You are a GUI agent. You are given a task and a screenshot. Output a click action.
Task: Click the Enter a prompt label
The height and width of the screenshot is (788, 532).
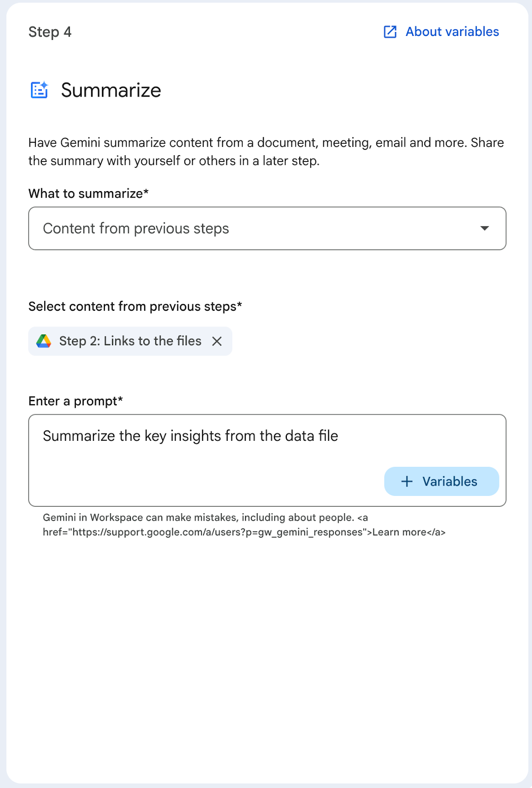pos(75,401)
